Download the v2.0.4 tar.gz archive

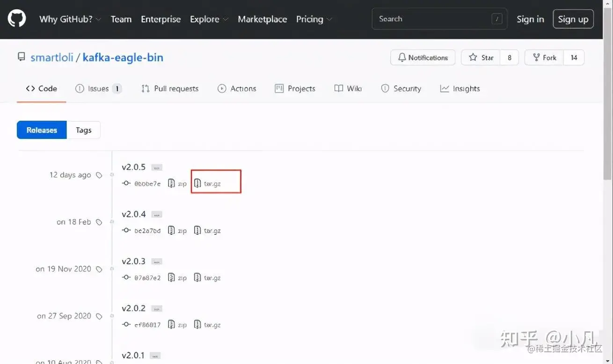coord(208,231)
